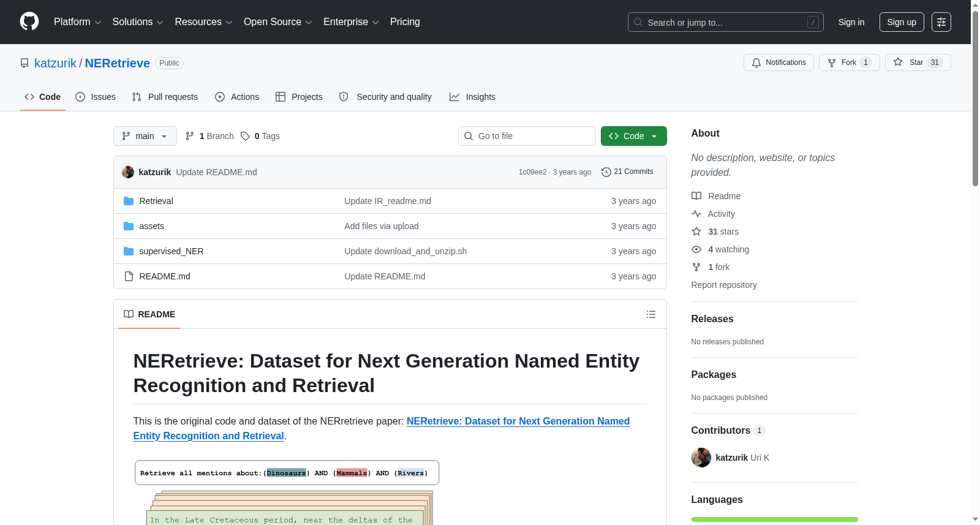
Task: Open the Retrieval folder
Action: (156, 201)
